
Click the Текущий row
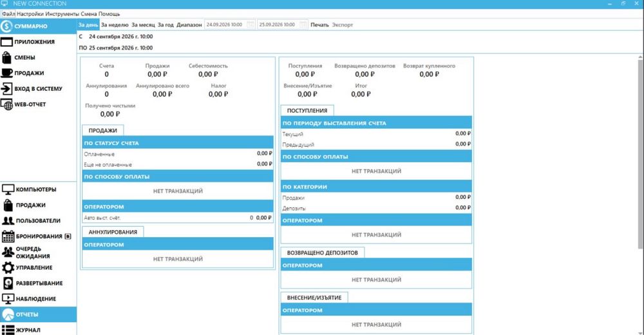pos(376,133)
